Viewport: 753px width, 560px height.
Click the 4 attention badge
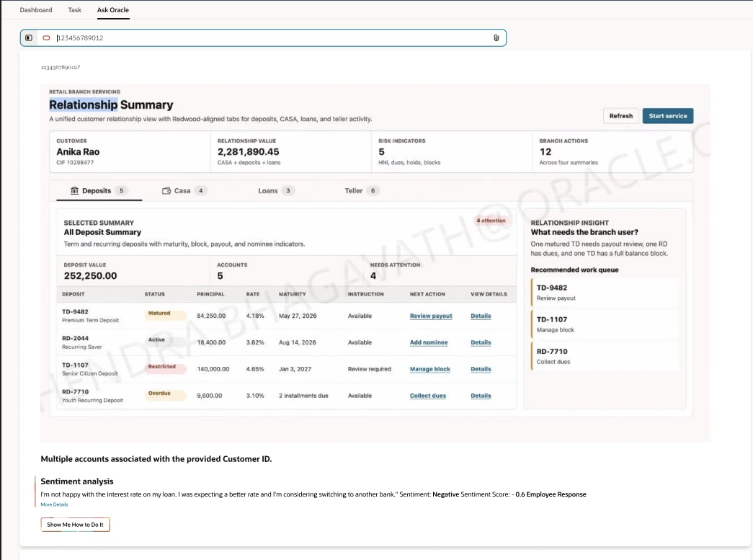point(491,221)
